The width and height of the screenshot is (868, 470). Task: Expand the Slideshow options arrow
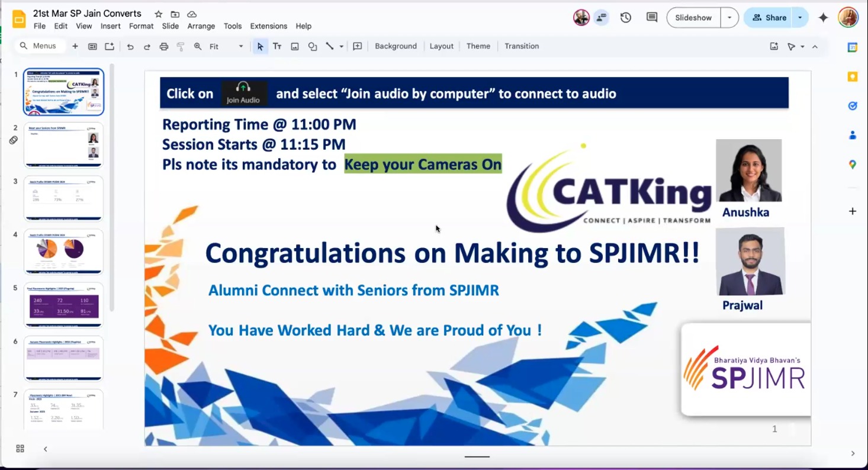coord(729,18)
